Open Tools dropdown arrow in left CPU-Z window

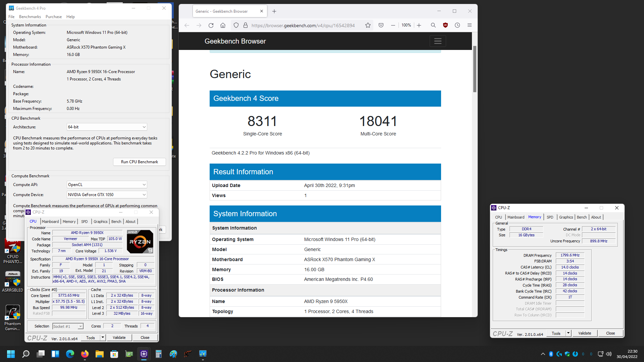pyautogui.click(x=103, y=338)
